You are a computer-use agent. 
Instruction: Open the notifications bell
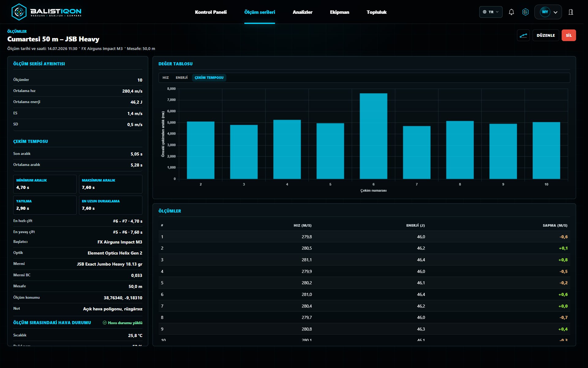(x=511, y=12)
